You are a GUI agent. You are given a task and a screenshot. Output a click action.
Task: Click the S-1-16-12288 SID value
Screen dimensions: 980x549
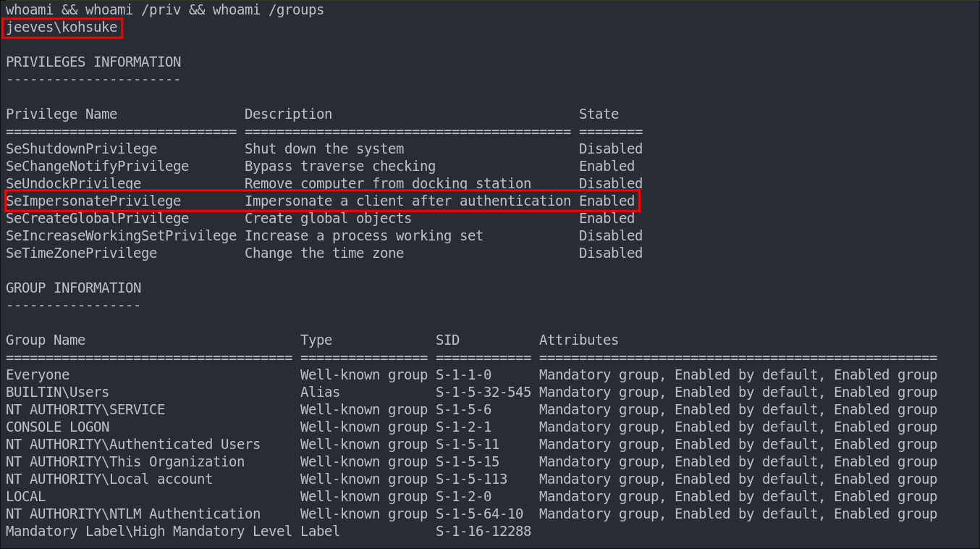[483, 532]
